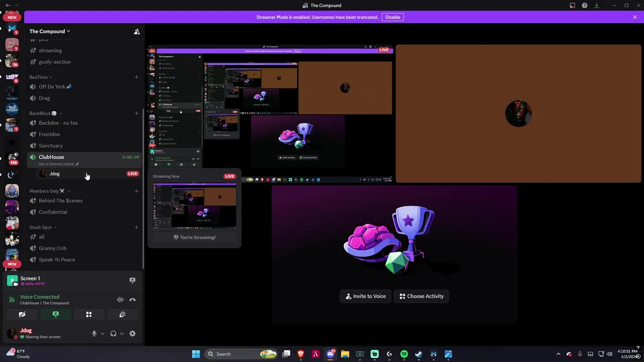This screenshot has width=644, height=362.
Task: Click Invite to Voice button
Action: coord(365,296)
